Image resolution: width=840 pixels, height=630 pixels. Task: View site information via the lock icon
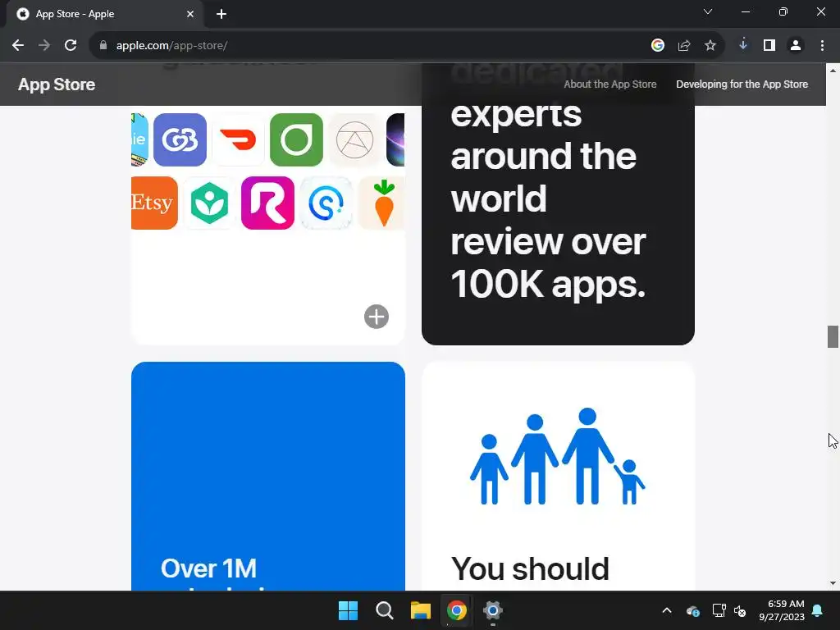tap(103, 46)
